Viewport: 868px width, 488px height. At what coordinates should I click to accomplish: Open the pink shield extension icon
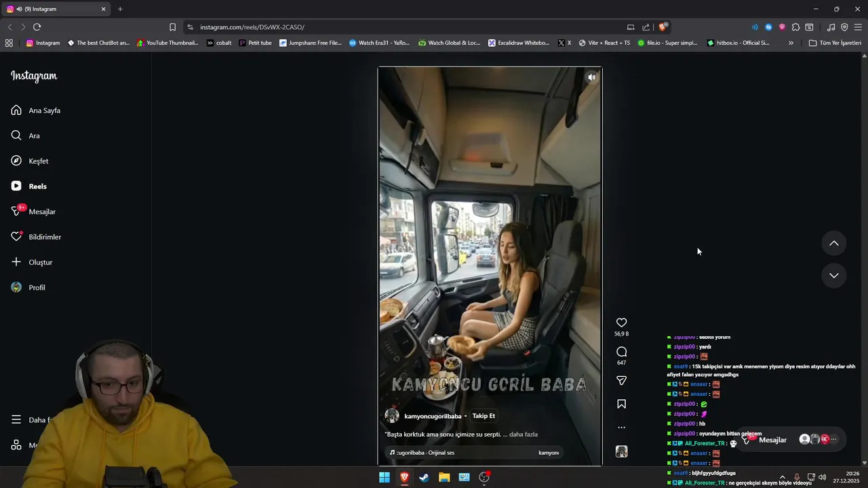[782, 27]
